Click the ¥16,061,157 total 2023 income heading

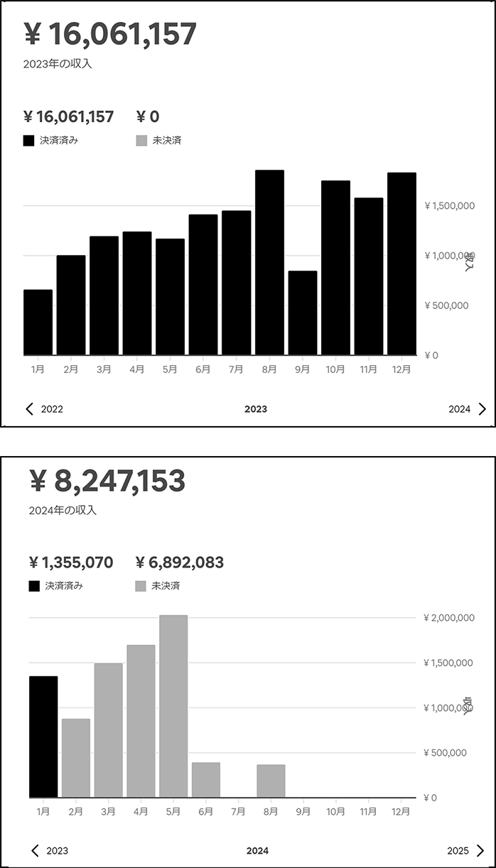110,34
